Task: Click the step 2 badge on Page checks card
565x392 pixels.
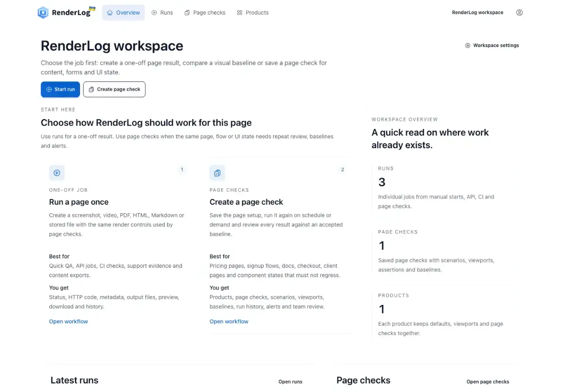Action: tap(342, 170)
